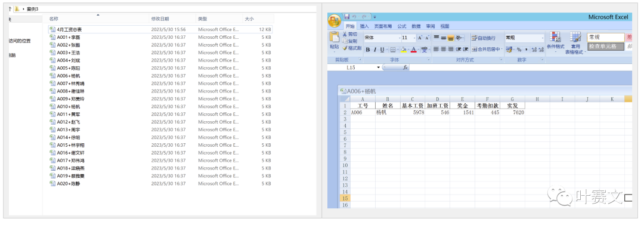This screenshot has width=644, height=225.
Task: Click the accounting number format icon
Action: click(x=509, y=50)
